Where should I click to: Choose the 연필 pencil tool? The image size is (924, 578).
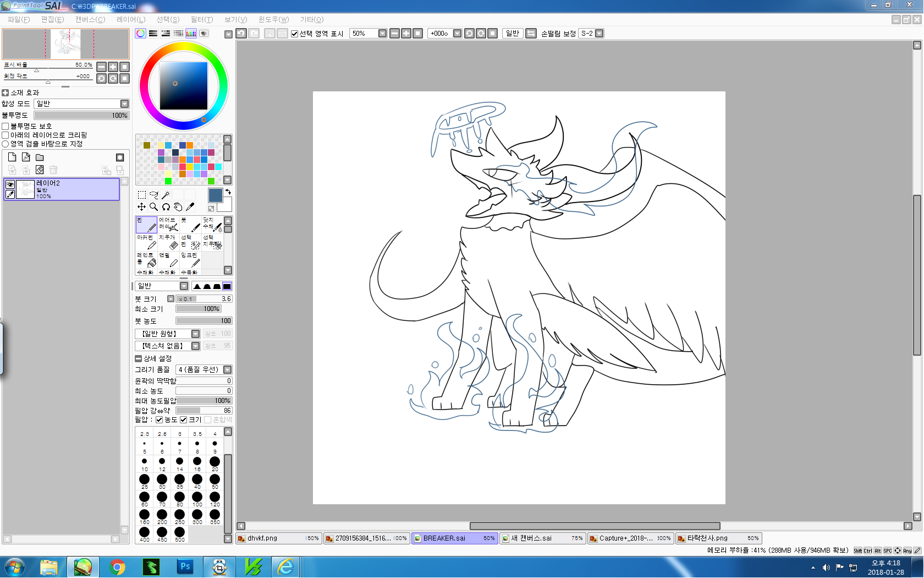coord(168,260)
